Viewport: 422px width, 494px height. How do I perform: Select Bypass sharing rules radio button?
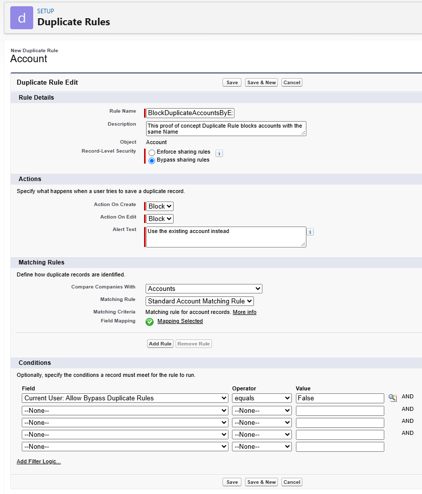[x=152, y=161]
